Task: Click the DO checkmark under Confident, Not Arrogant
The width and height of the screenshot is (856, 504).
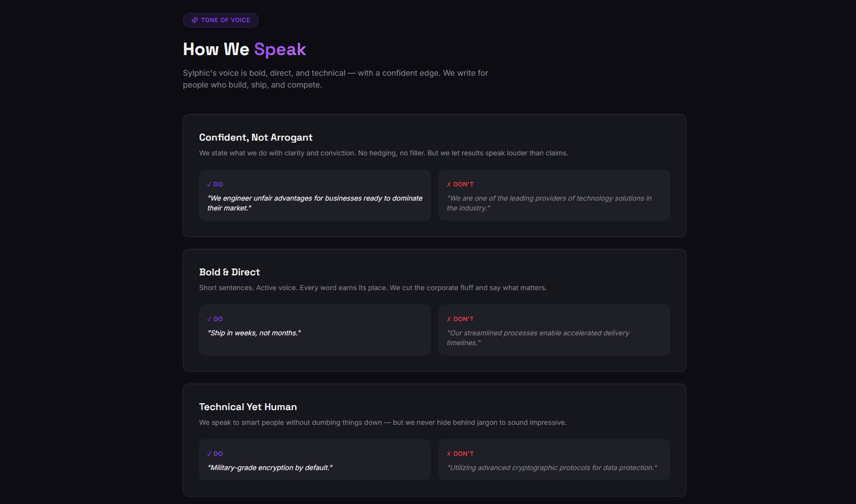Action: (209, 184)
